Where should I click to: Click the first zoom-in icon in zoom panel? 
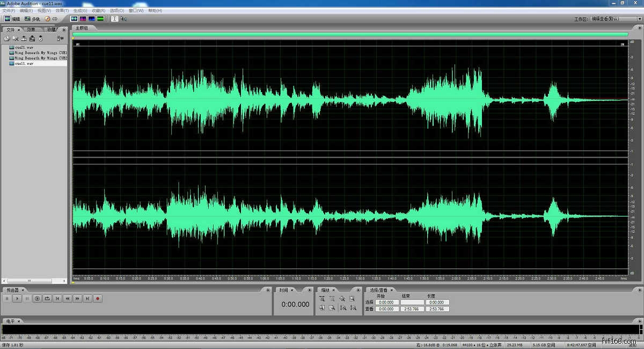click(x=322, y=299)
